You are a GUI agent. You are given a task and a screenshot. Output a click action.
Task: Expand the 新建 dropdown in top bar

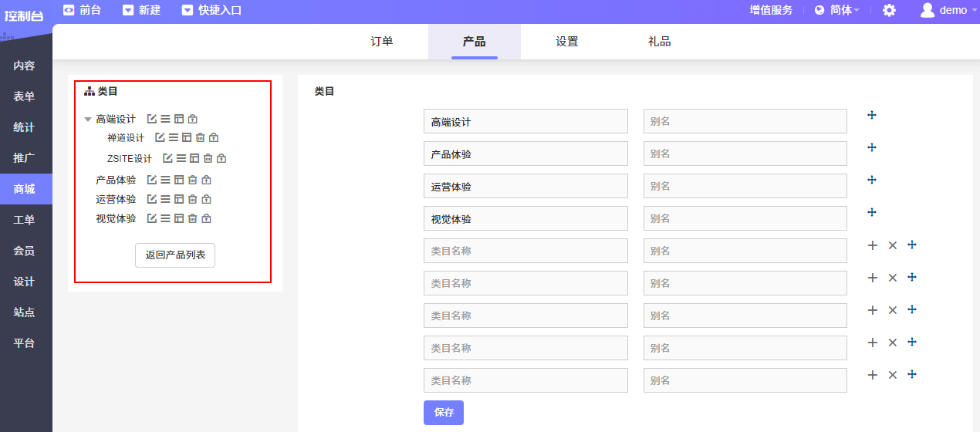click(x=140, y=10)
